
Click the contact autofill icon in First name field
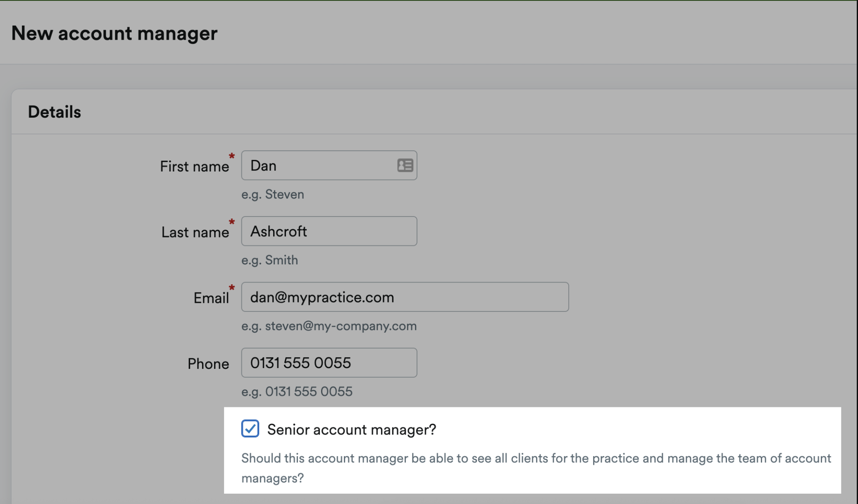click(405, 165)
